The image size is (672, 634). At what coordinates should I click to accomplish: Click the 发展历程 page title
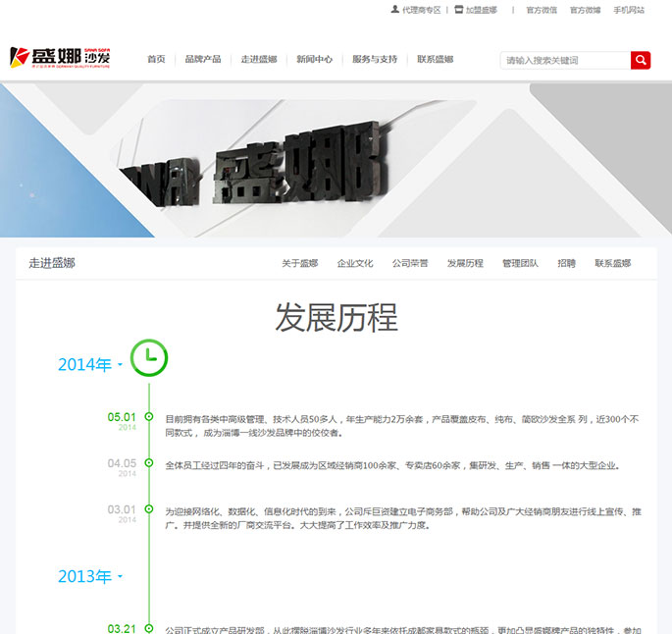336,318
